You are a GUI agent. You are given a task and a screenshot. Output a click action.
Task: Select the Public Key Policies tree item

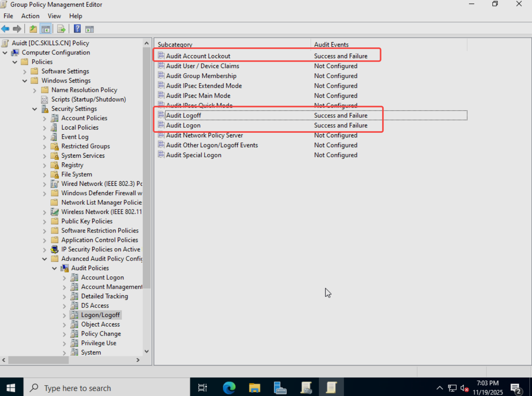87,221
